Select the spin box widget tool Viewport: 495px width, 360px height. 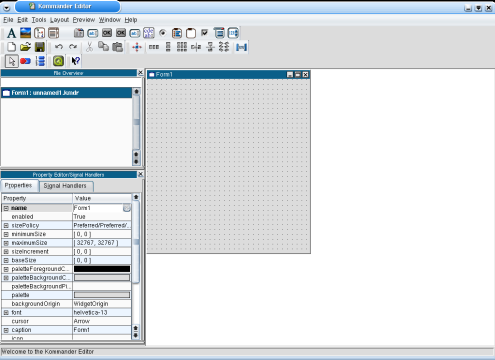[233, 33]
